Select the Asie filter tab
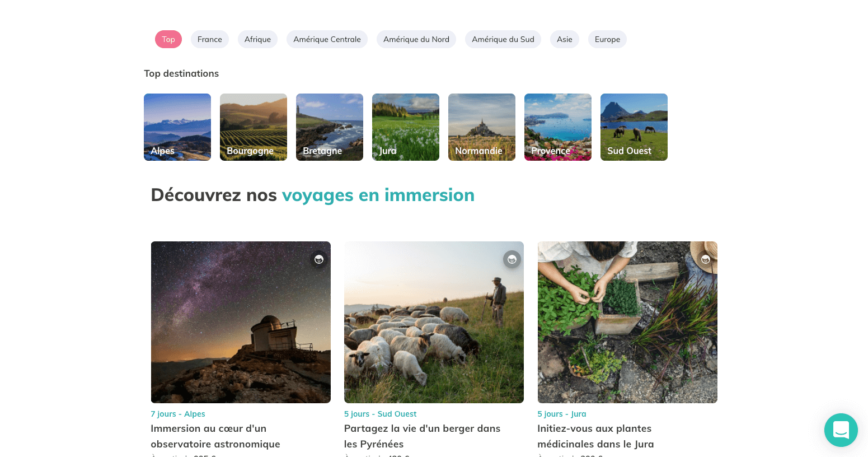Screen dimensions: 868x457 [565, 39]
